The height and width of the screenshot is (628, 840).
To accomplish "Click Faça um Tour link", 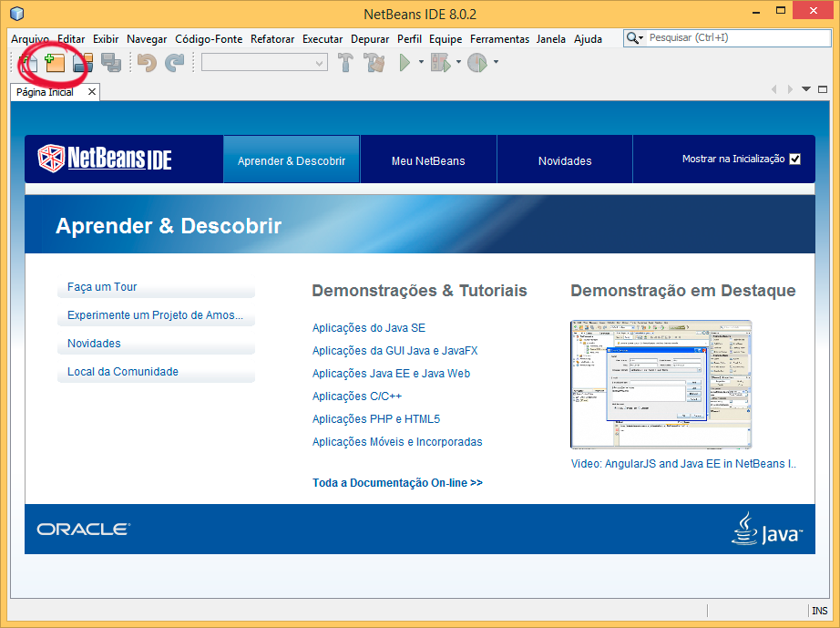I will 102,287.
